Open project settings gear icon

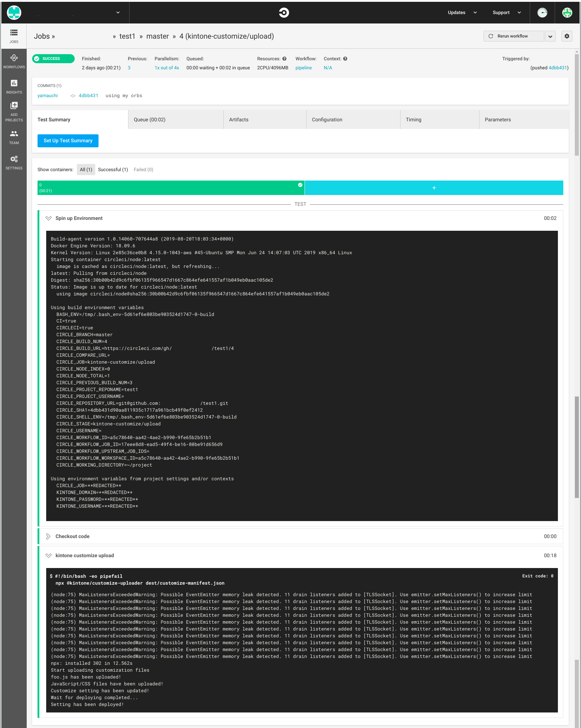pos(567,36)
